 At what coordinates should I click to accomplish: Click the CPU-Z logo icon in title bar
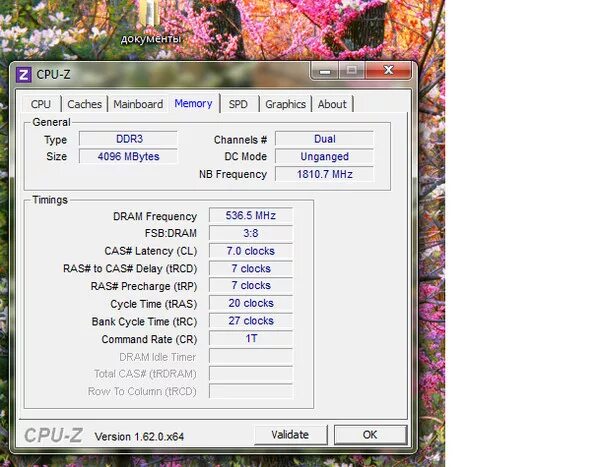click(24, 75)
